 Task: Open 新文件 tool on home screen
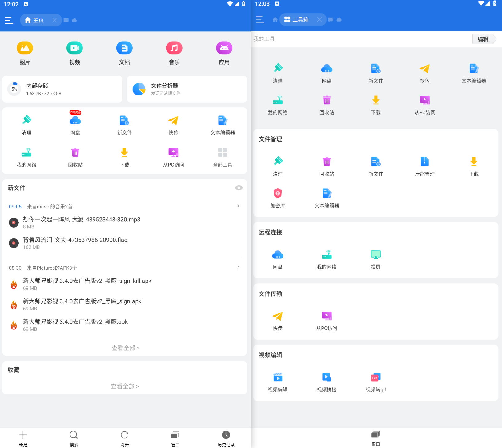124,125
